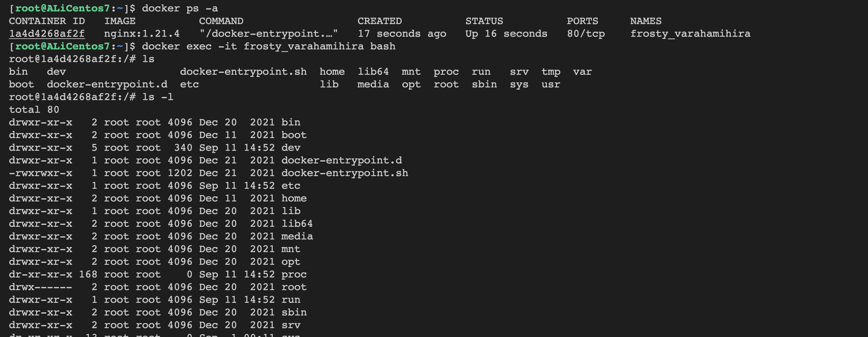This screenshot has width=868, height=337.
Task: Click 'var' in the short ls output
Action: click(x=582, y=72)
